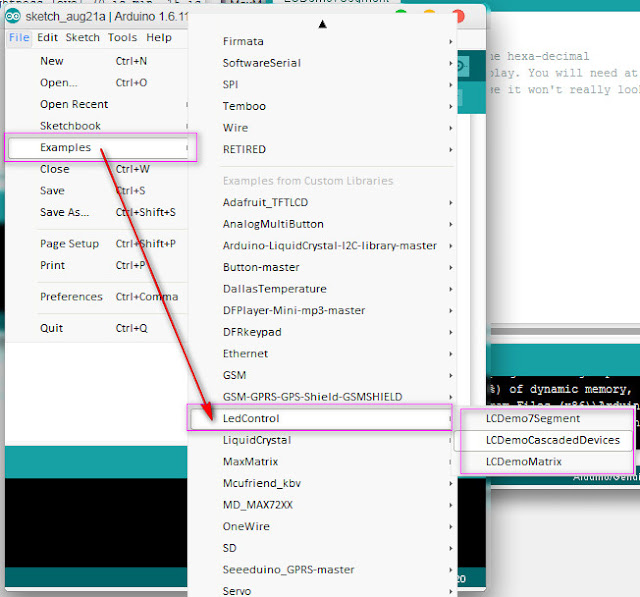
Task: Expand the Firmata examples
Action: coord(322,41)
